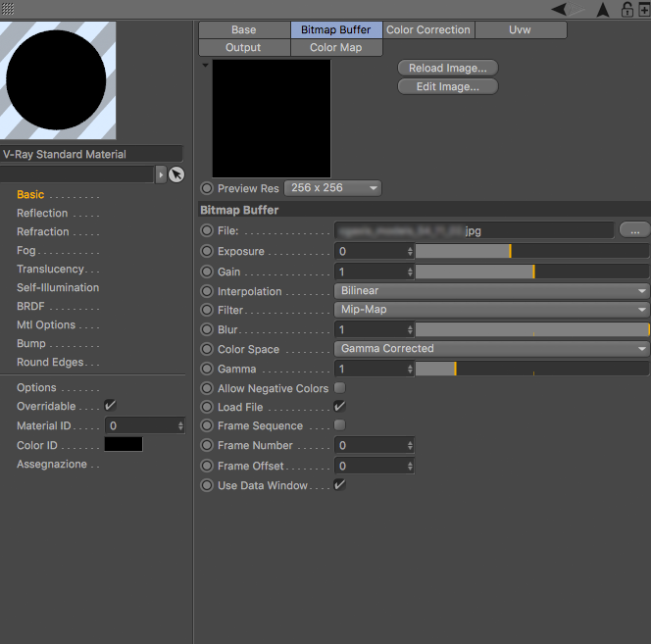Click the black bitmap preview image

point(272,119)
